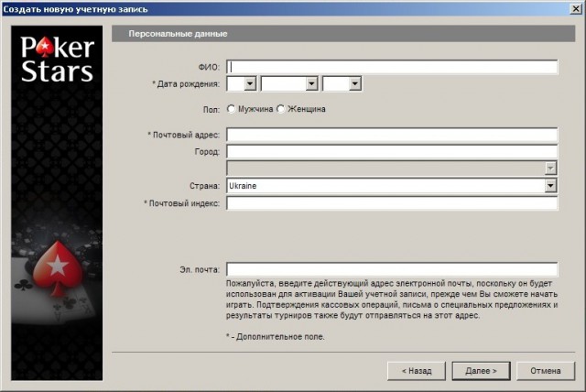Close the account creation dialog window
This screenshot has height=392, width=586.
coord(574,8)
